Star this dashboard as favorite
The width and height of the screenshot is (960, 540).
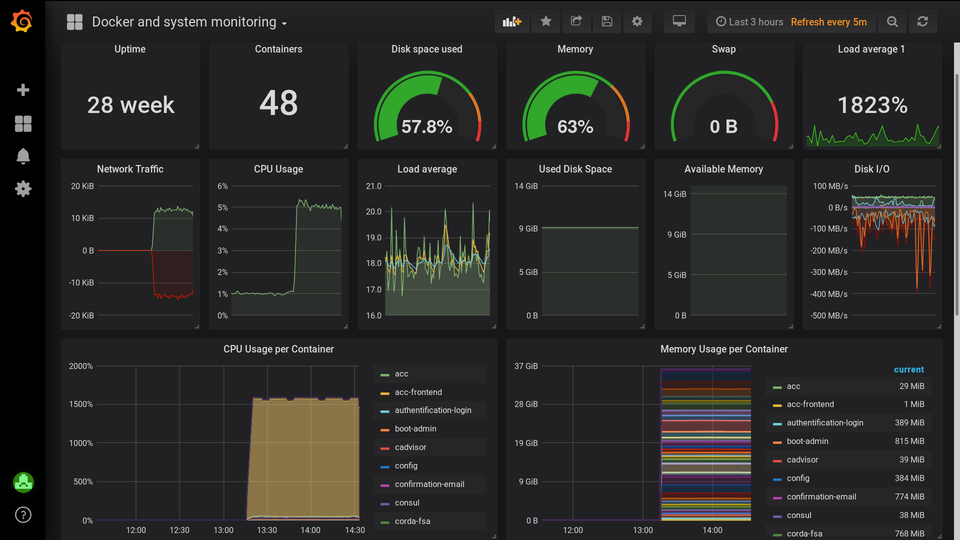[545, 22]
